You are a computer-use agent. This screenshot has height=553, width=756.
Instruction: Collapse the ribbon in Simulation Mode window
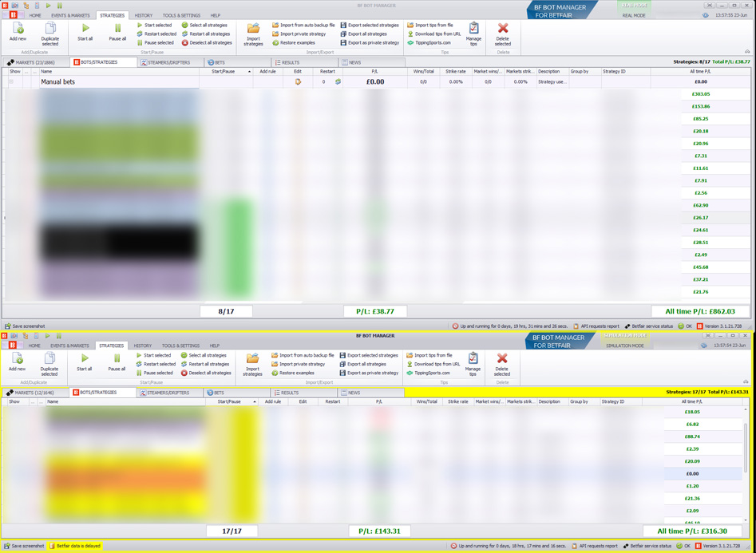click(x=746, y=382)
